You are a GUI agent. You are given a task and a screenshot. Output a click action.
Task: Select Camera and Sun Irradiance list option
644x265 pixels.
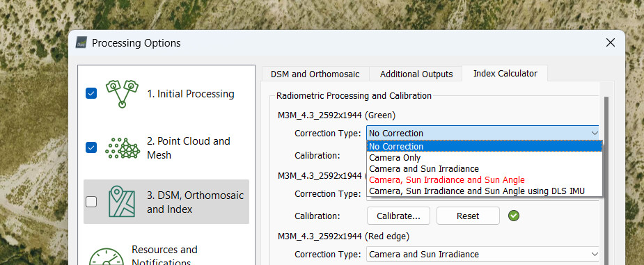(x=485, y=168)
